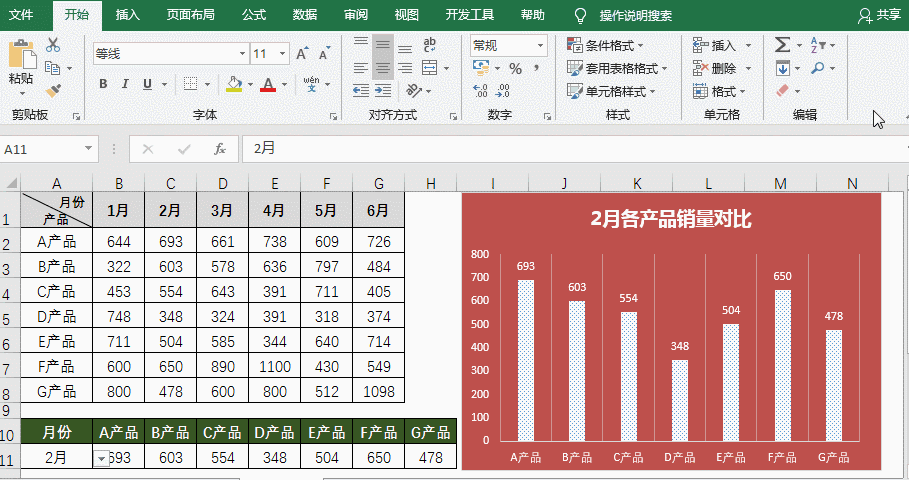
Task: Apply the yellow fill color swatch
Action: (234, 85)
